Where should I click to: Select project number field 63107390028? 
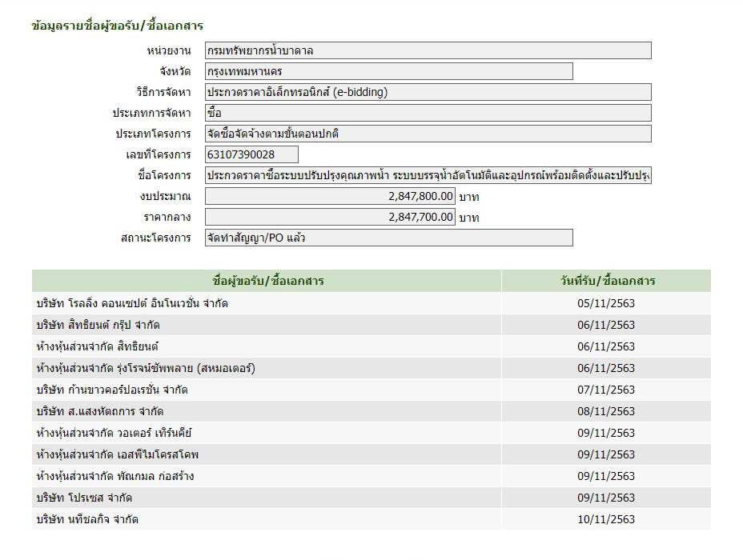251,154
